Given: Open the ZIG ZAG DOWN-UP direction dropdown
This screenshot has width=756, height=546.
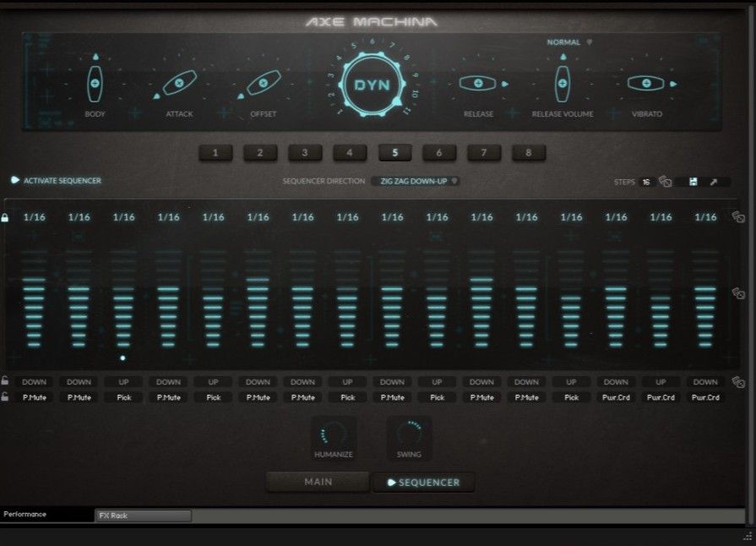Looking at the screenshot, I should (414, 180).
